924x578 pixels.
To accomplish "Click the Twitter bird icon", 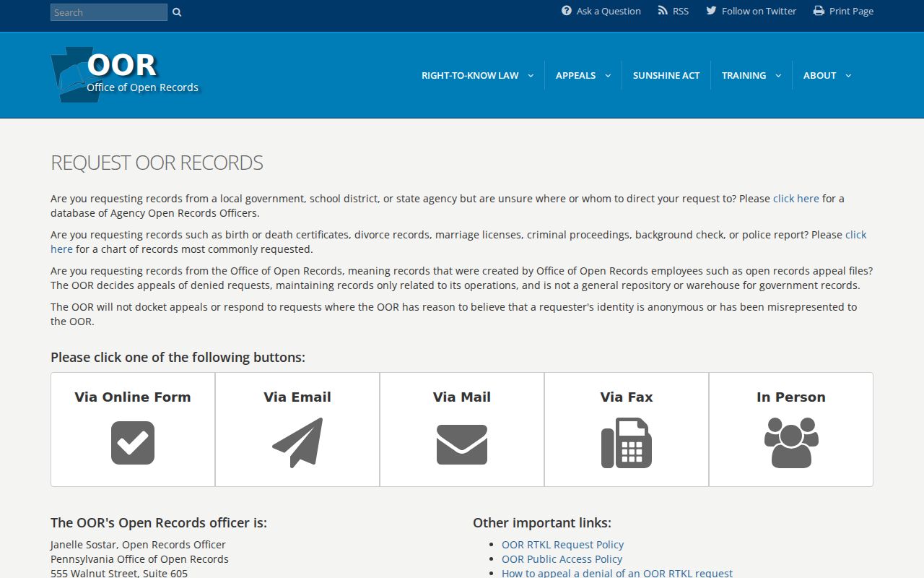I will click(711, 11).
